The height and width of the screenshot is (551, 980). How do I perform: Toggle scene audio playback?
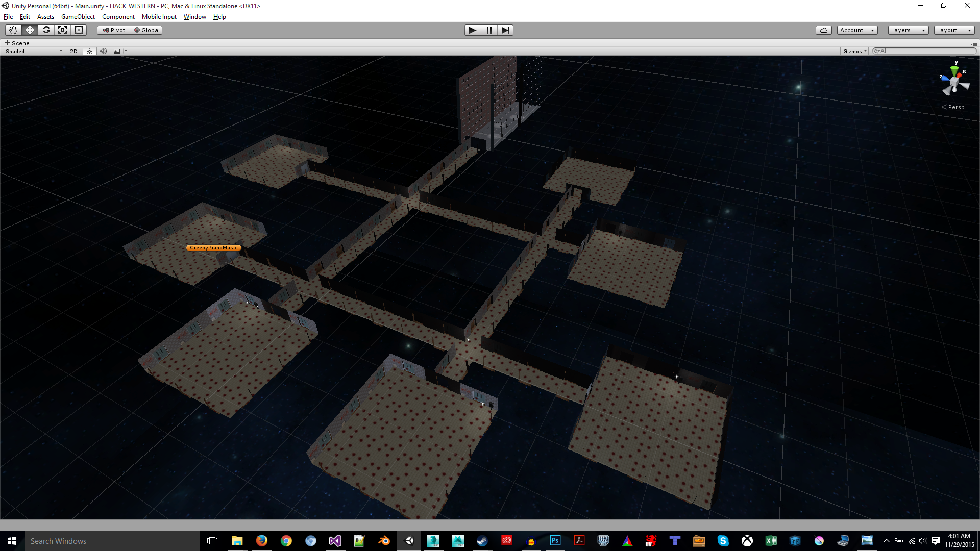tap(103, 51)
